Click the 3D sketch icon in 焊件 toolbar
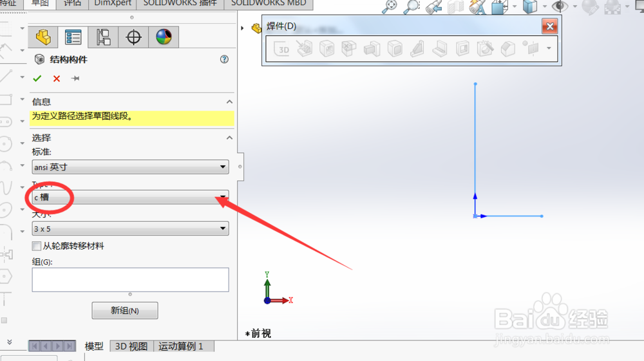 tap(282, 49)
